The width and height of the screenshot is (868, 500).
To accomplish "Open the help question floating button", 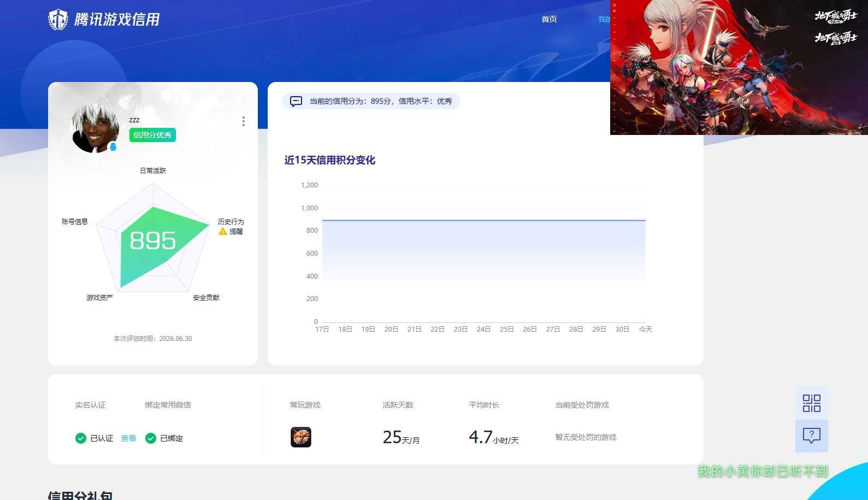I will [812, 436].
